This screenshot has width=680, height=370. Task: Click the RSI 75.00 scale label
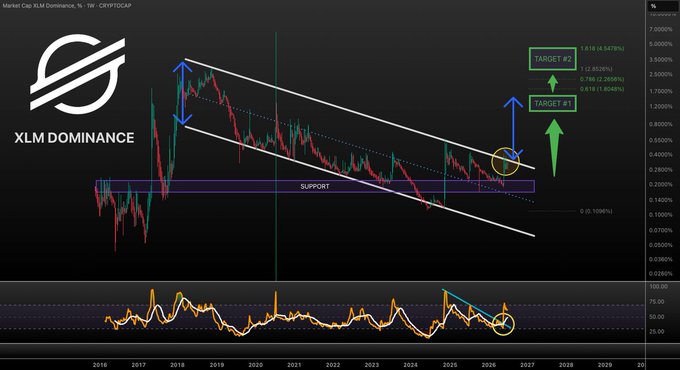(658, 302)
